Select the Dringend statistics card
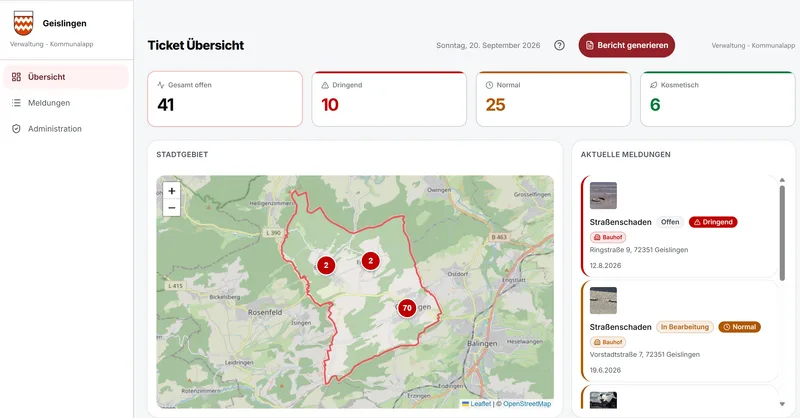Image resolution: width=800 pixels, height=418 pixels. [x=389, y=99]
